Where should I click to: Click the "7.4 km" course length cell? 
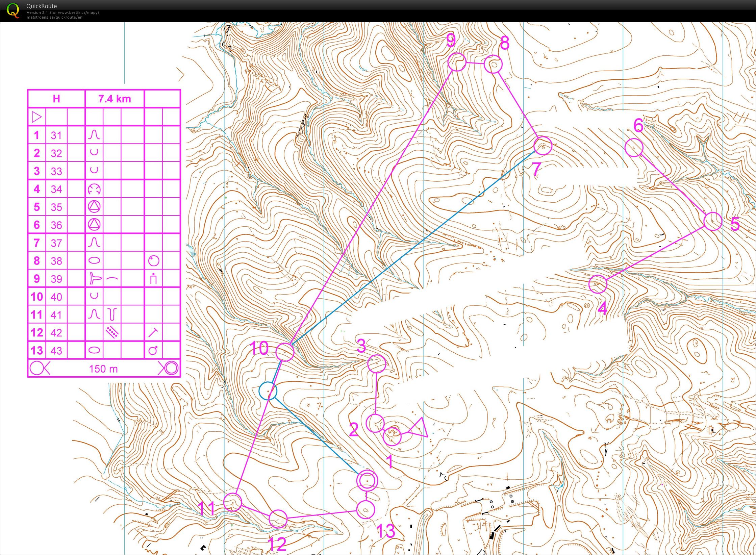point(115,99)
